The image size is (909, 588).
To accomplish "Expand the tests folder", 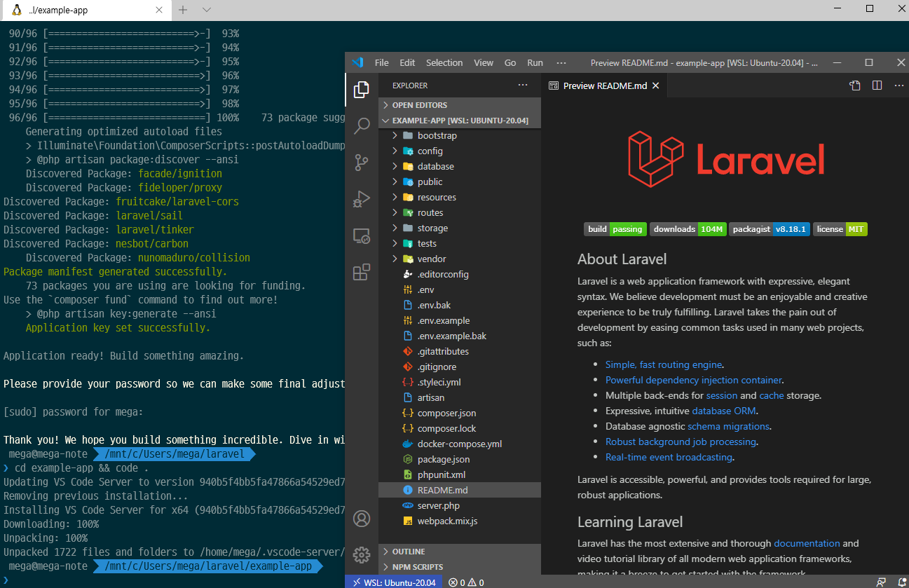I will tap(460, 243).
